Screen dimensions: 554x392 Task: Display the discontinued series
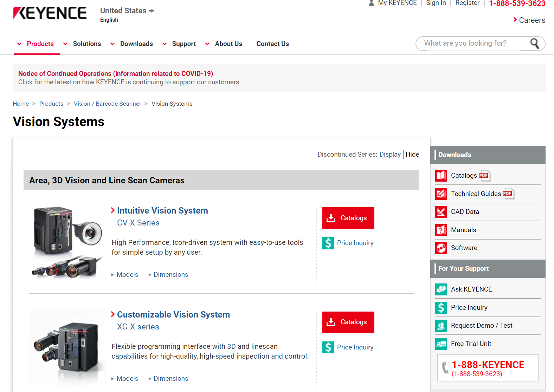tap(390, 155)
